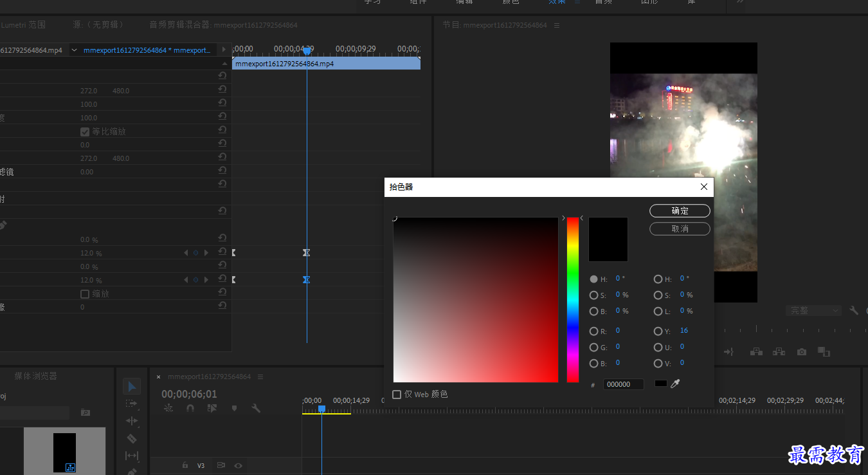Pick a shade in the color field
The image size is (868, 475).
pos(476,300)
